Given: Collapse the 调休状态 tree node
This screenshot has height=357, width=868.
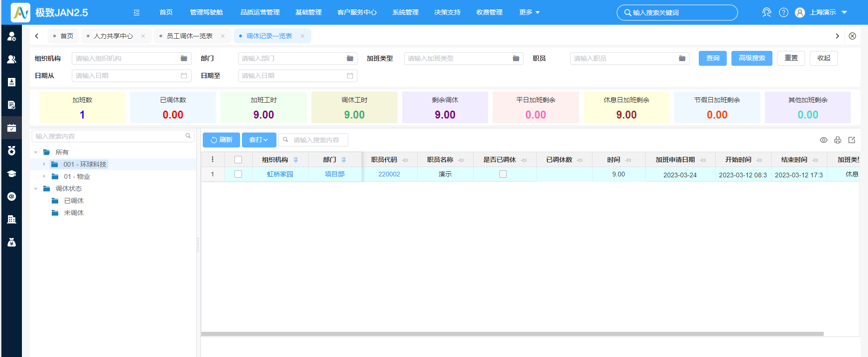Looking at the screenshot, I should [x=36, y=189].
